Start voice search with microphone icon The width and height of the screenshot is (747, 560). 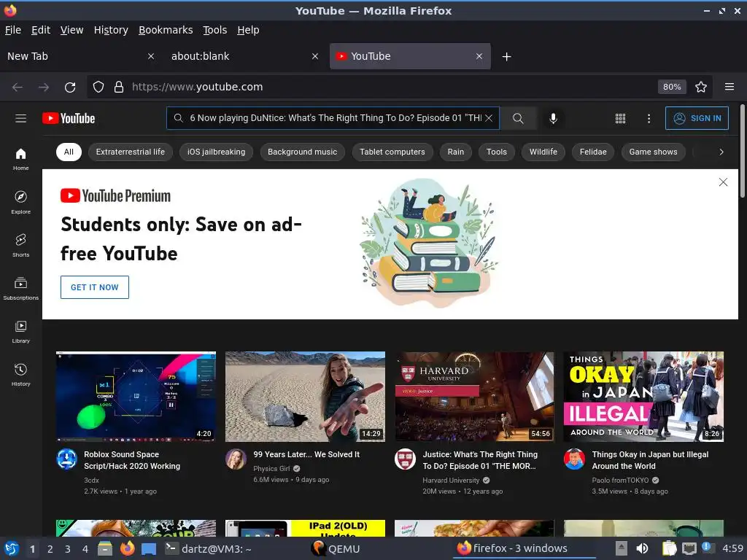(x=553, y=118)
